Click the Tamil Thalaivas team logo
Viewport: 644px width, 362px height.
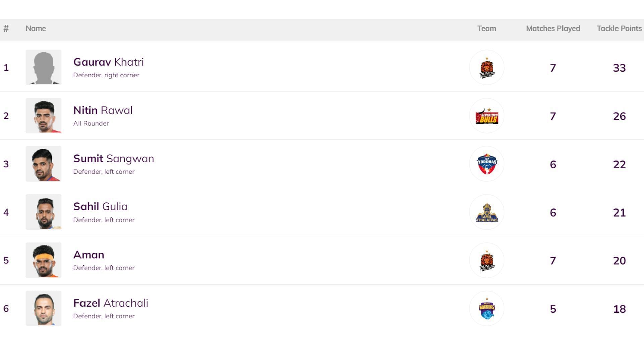pyautogui.click(x=486, y=212)
